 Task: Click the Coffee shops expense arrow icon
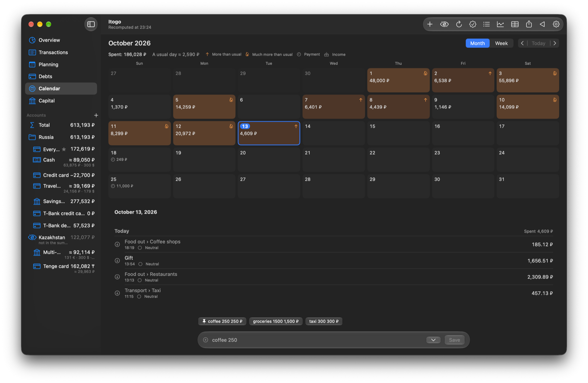(x=117, y=244)
